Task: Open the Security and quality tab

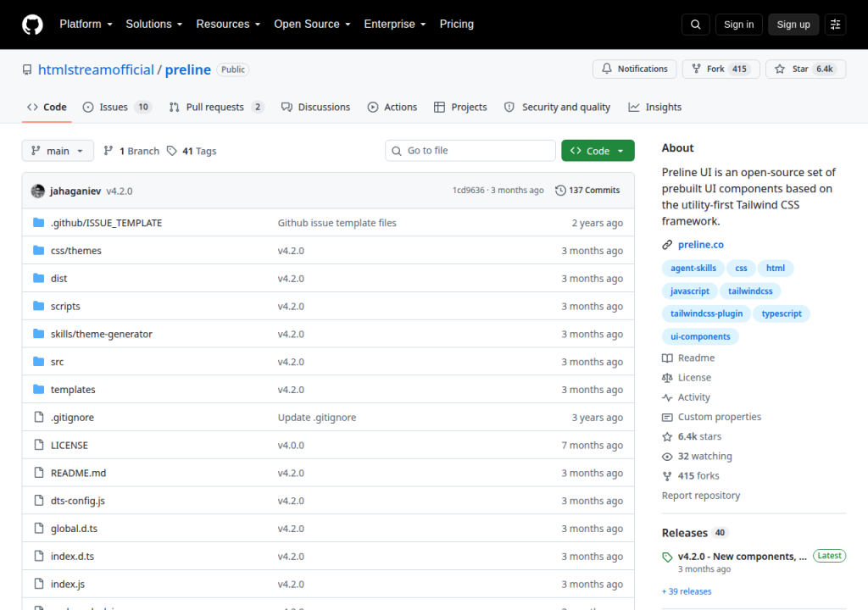Action: tap(558, 108)
